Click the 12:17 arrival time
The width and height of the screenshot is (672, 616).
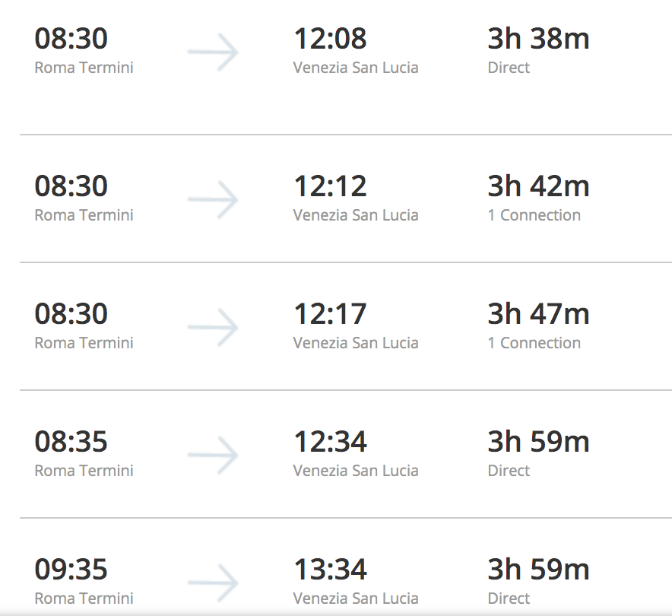tap(330, 314)
